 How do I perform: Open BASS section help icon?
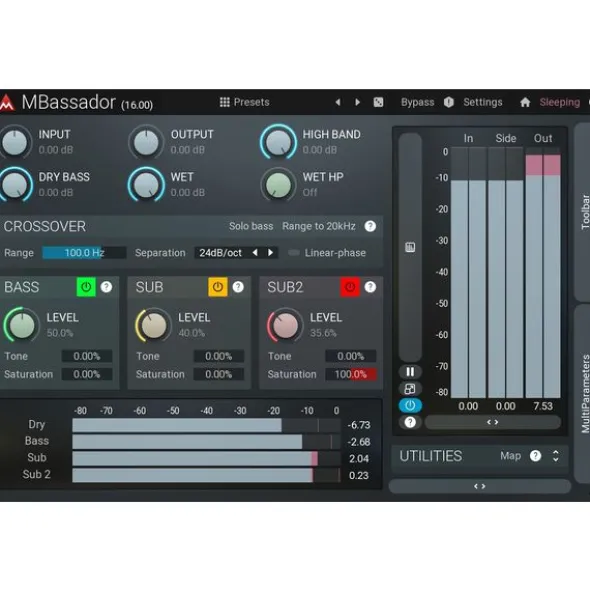tap(106, 287)
